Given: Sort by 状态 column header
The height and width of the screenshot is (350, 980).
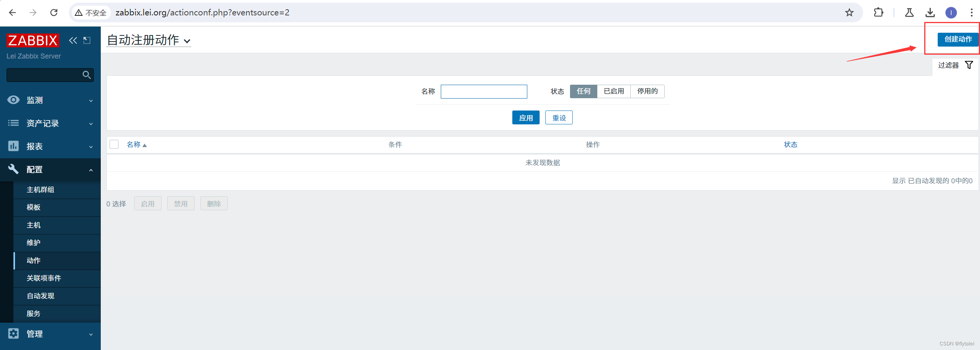Looking at the screenshot, I should coord(790,145).
